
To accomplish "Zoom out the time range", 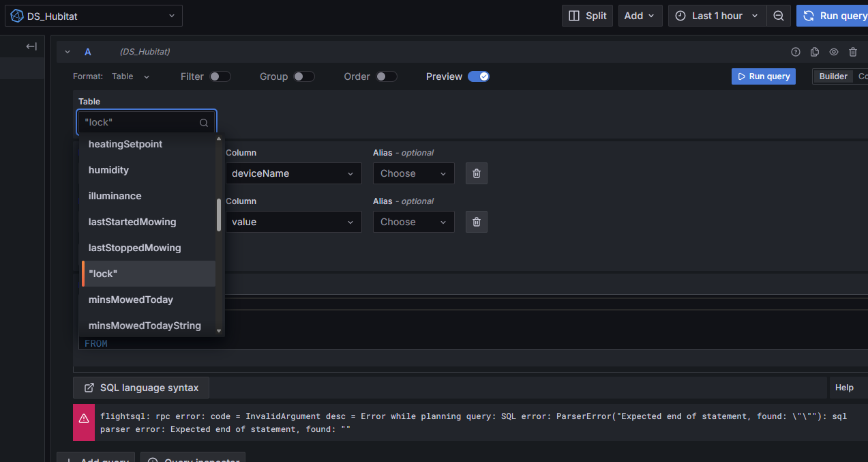I will click(x=778, y=16).
